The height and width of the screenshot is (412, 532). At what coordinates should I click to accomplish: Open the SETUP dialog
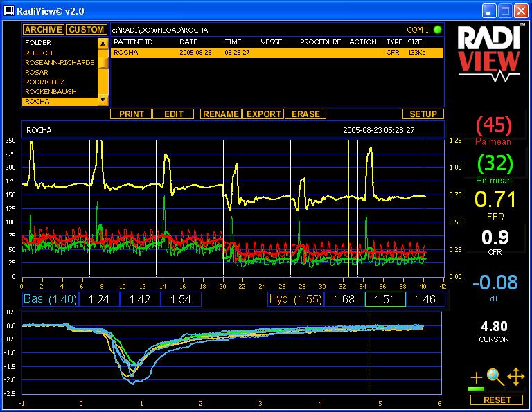click(423, 114)
